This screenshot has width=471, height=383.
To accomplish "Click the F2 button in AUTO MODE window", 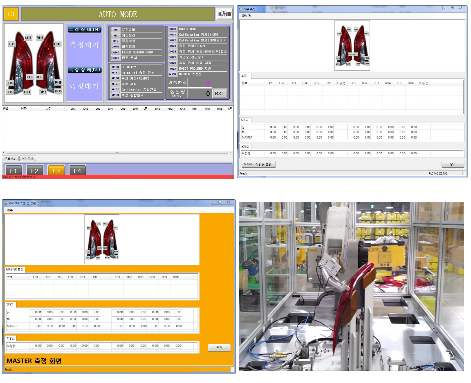I will (x=35, y=170).
